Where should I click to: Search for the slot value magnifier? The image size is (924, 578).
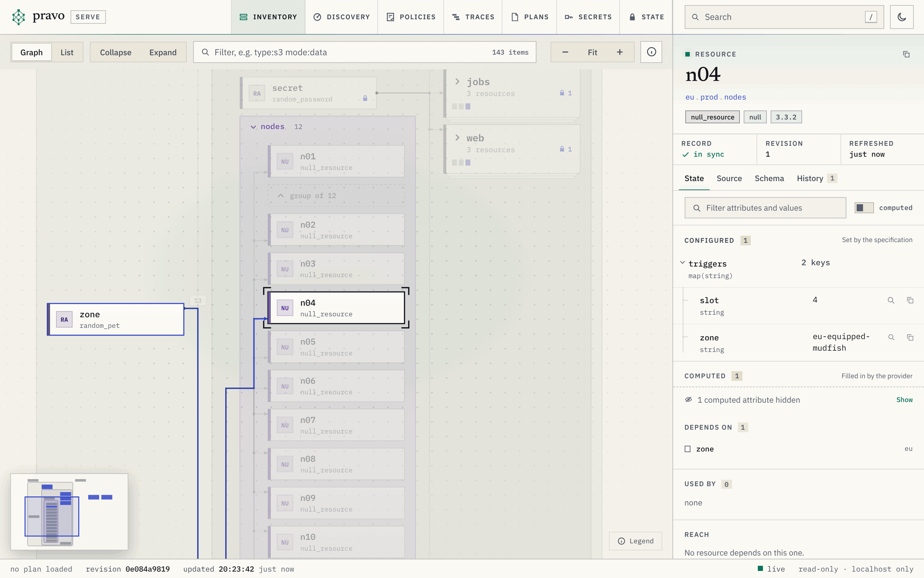(x=891, y=301)
